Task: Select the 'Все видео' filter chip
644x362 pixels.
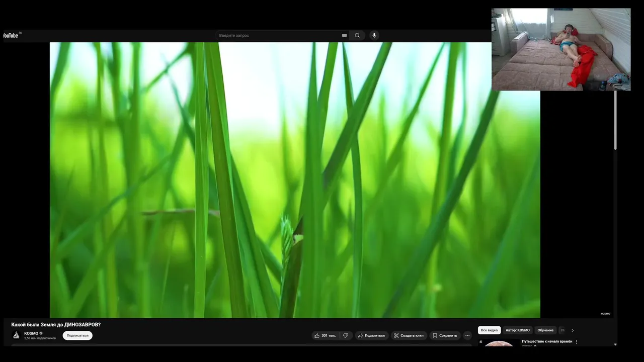Action: click(489, 330)
